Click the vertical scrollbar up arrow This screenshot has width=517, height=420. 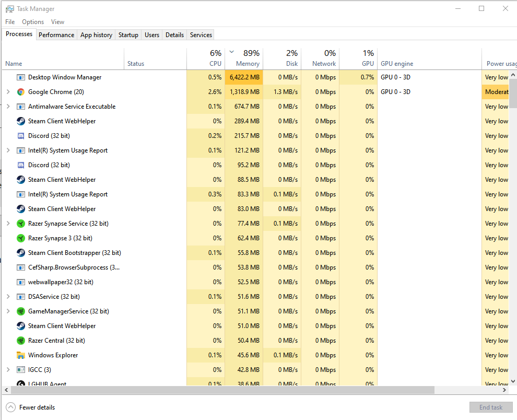tap(513, 75)
